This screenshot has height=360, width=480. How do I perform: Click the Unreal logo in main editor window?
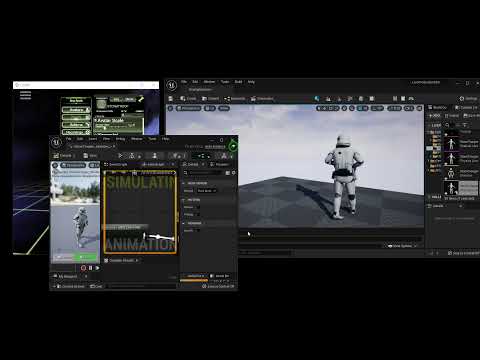172,85
